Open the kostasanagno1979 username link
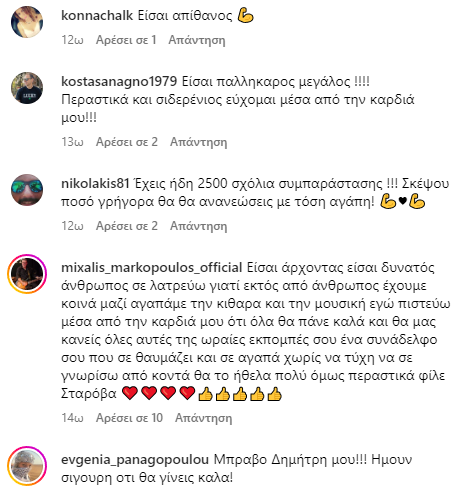 tap(119, 81)
